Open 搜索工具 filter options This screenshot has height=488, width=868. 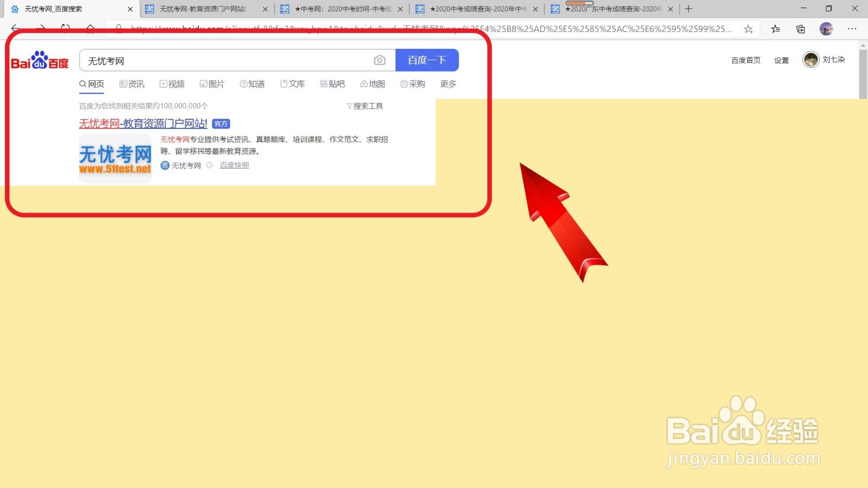click(365, 106)
